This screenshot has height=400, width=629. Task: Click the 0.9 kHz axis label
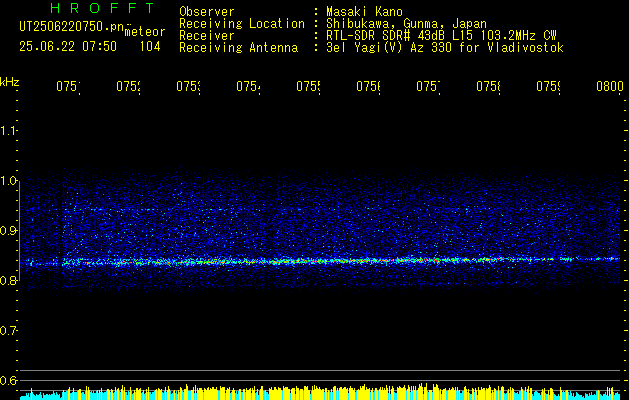coord(8,230)
